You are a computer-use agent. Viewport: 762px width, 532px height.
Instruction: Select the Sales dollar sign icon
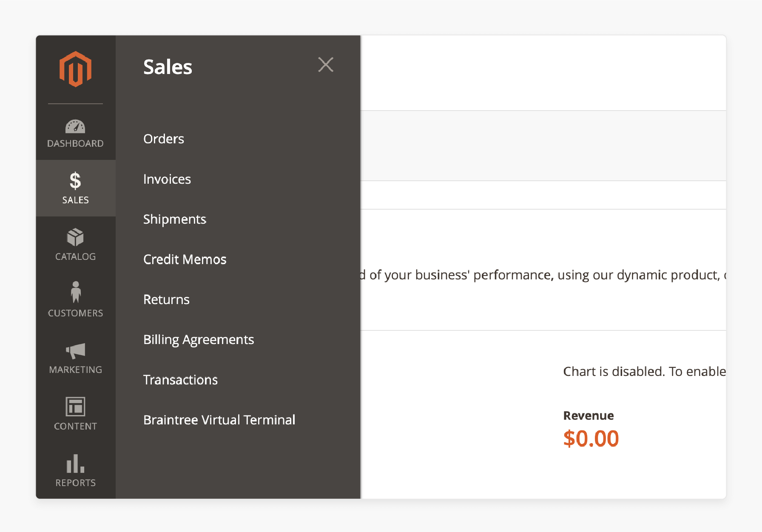[x=75, y=181]
